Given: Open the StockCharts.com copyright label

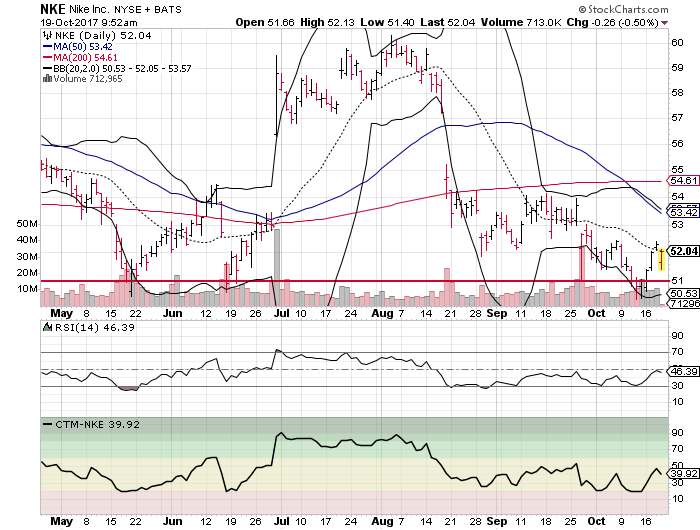Looking at the screenshot, I should point(623,9).
